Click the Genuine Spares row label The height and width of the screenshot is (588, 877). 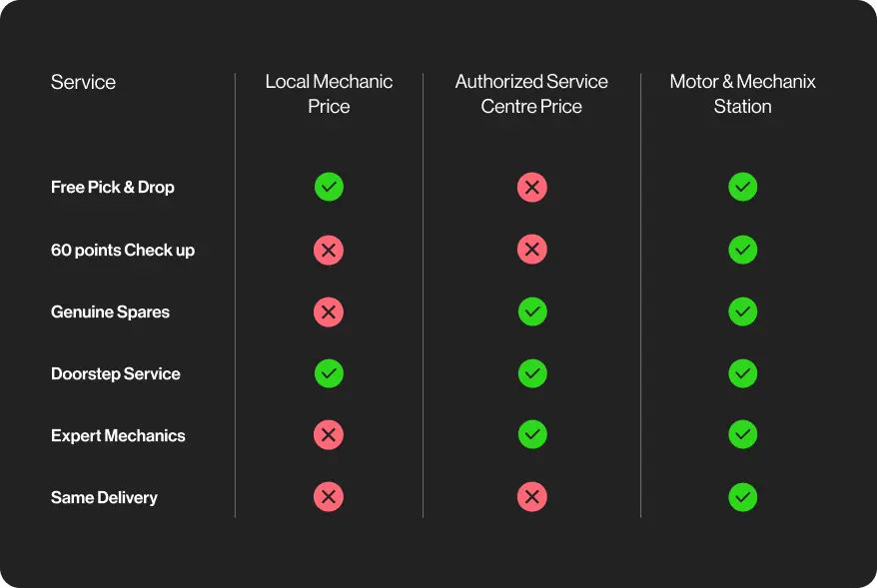[x=110, y=311]
